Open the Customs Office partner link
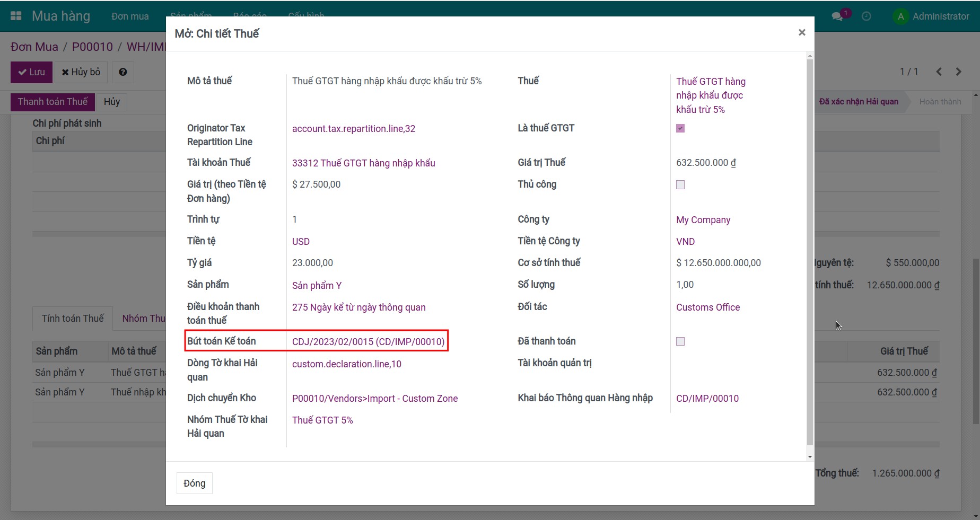Image resolution: width=980 pixels, height=520 pixels. [707, 307]
